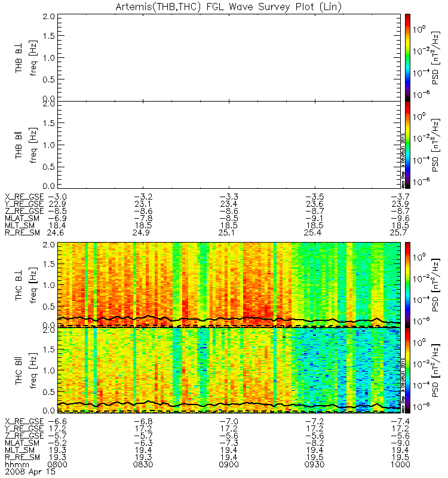This screenshot has height=478, width=448.
Task: Click the black trace line in THC B⊥ panel
Action: (229, 319)
